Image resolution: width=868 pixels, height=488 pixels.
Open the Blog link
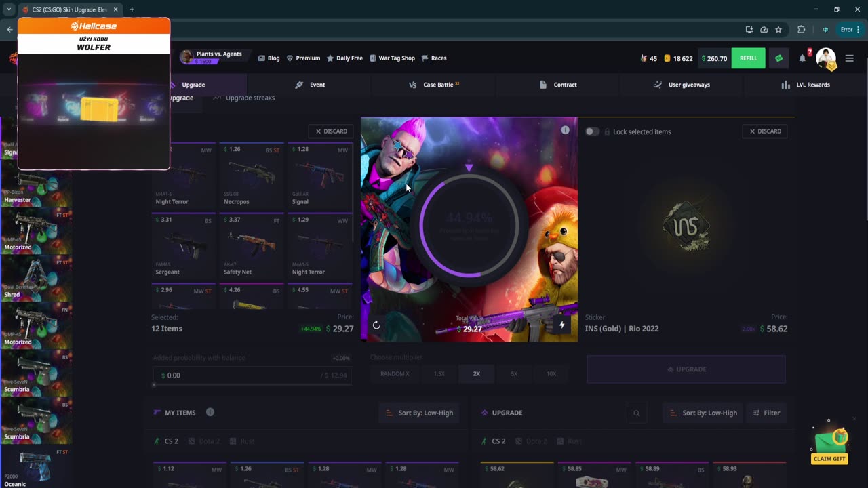pyautogui.click(x=269, y=58)
